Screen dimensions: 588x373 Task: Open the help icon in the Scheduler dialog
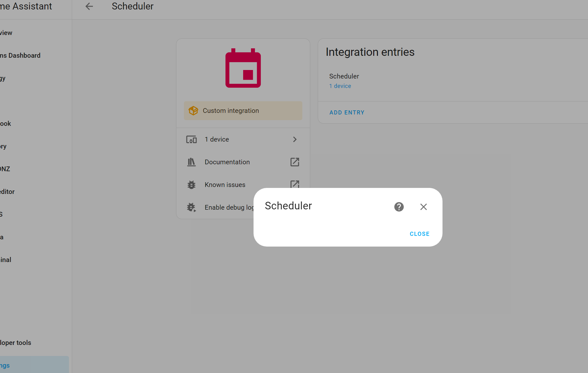coord(399,207)
